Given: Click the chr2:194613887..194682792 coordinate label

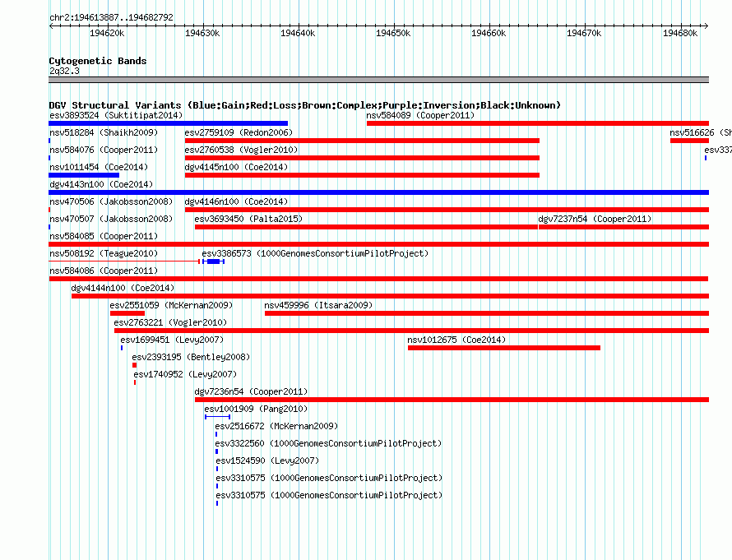Looking at the screenshot, I should pyautogui.click(x=111, y=17).
